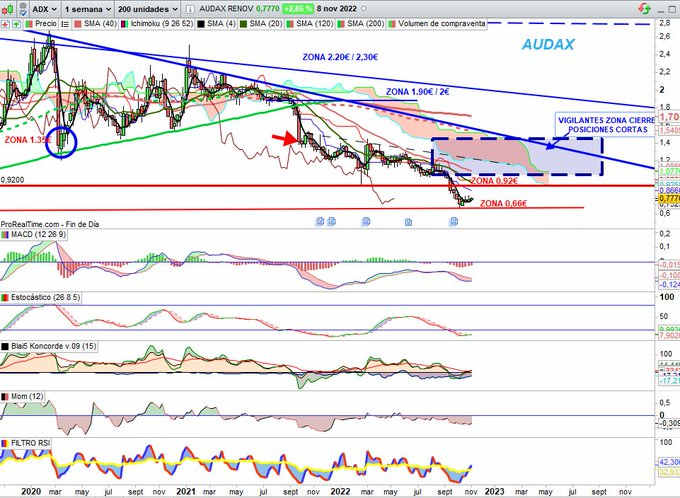Click the yellow current price tag 0,777

point(669,199)
